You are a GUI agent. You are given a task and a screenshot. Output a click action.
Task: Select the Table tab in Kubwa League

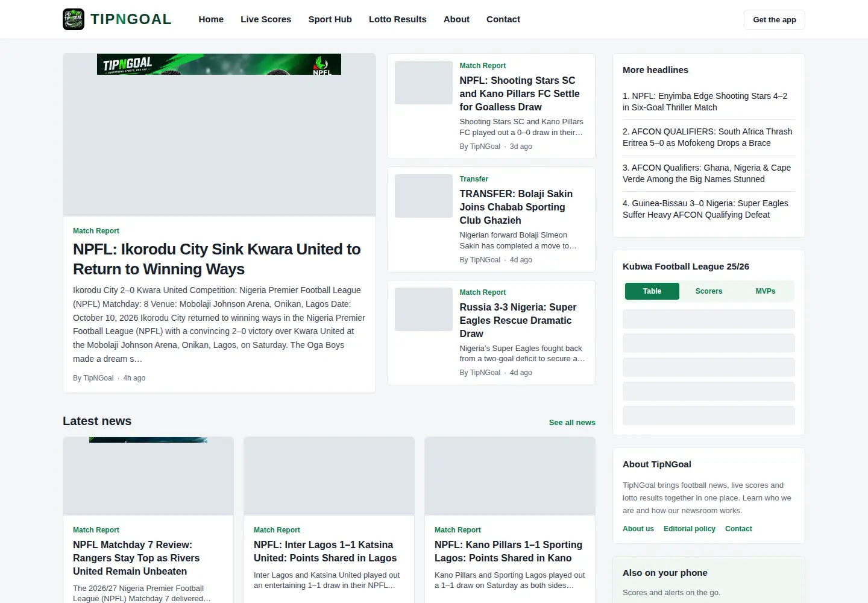(x=652, y=291)
